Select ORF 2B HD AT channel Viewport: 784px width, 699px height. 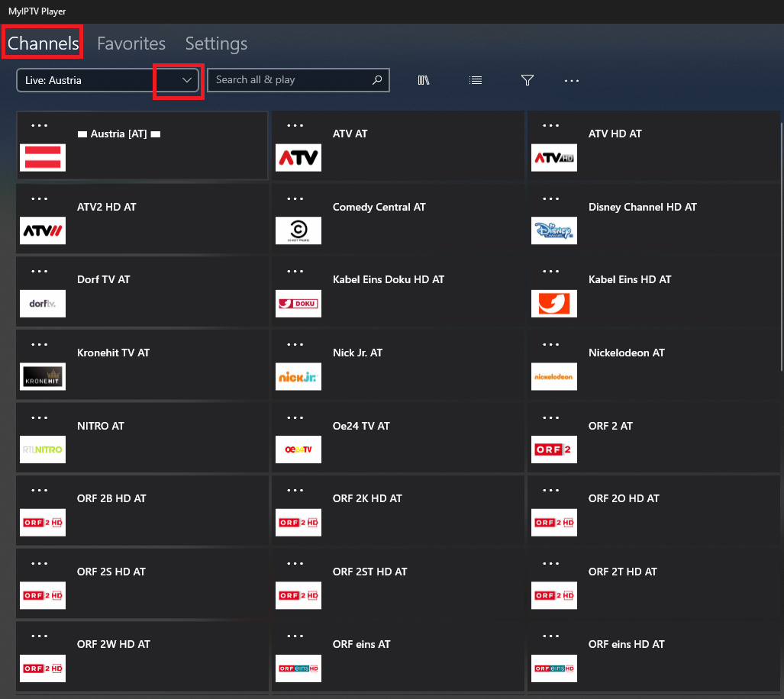[143, 511]
